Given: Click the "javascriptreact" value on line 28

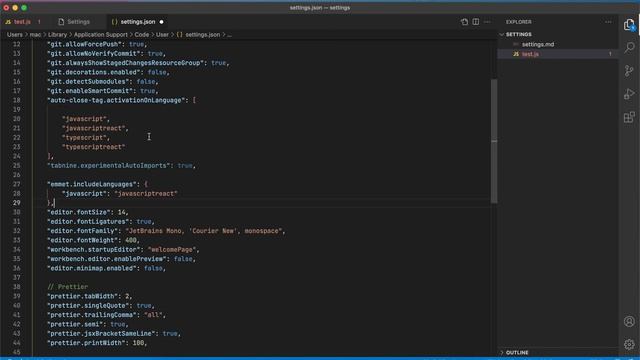Looking at the screenshot, I should pyautogui.click(x=146, y=193).
